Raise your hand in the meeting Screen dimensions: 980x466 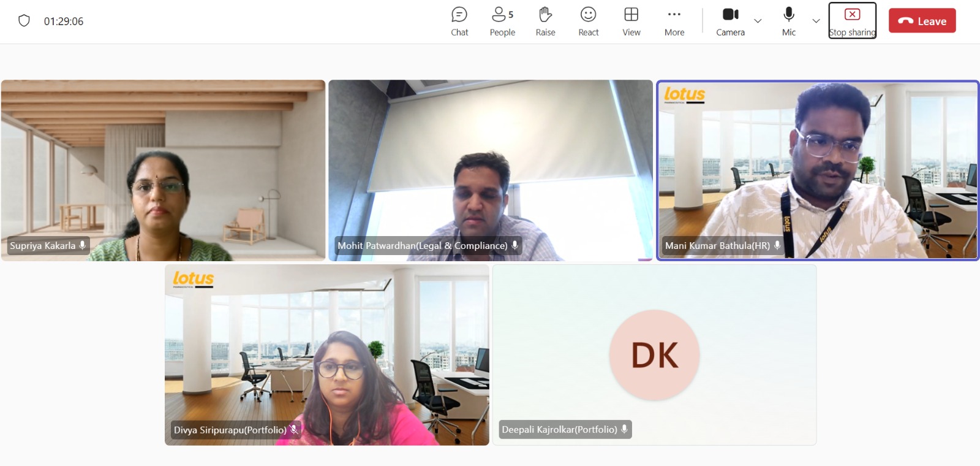[545, 21]
